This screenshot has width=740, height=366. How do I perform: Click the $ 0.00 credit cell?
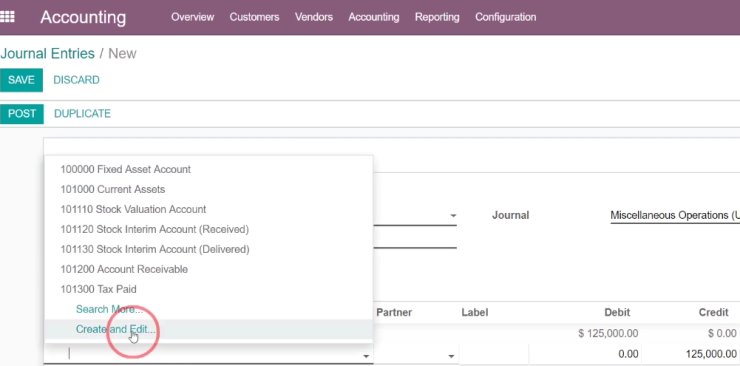pos(722,334)
